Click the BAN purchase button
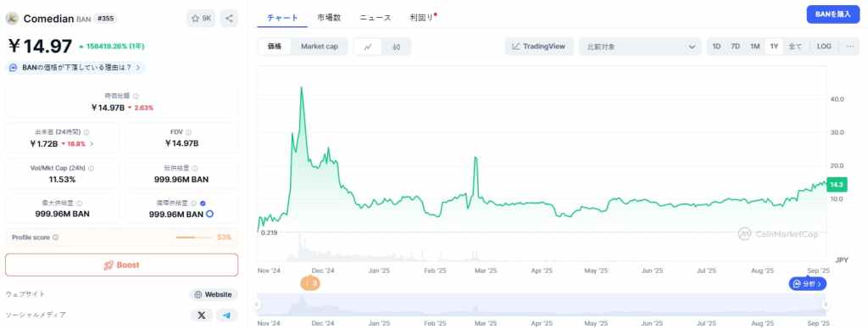Viewport: 868px width, 329px height. point(832,14)
